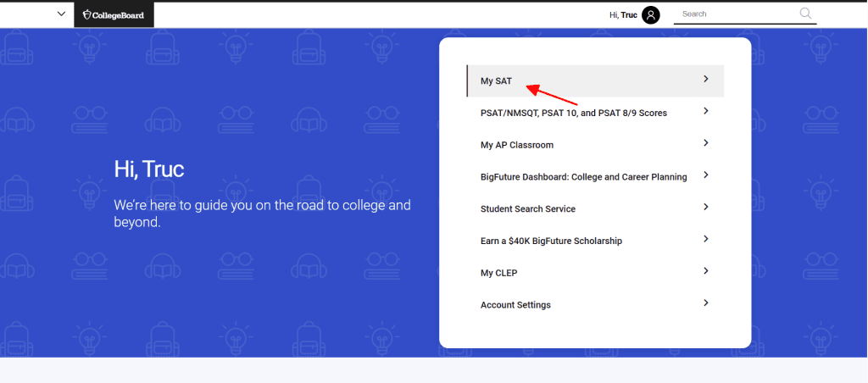Image resolution: width=868 pixels, height=383 pixels.
Task: Expand the dropdown chevron beside CollegeBoard logo
Action: (61, 14)
